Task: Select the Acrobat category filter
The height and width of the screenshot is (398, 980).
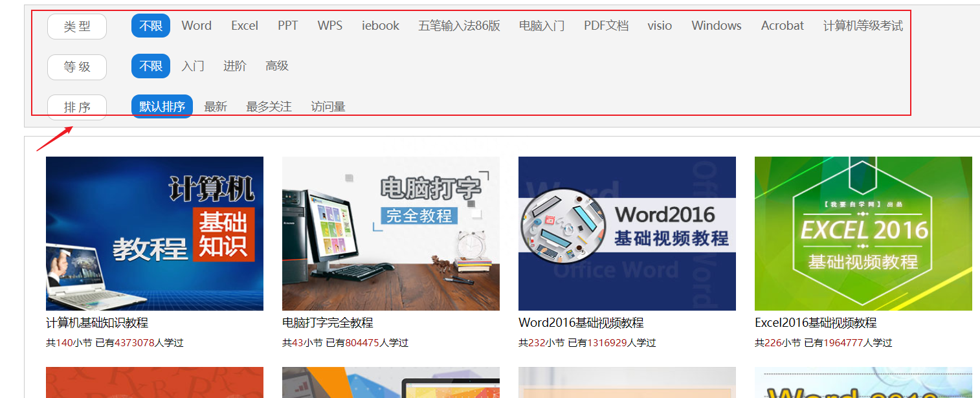Action: click(x=783, y=26)
